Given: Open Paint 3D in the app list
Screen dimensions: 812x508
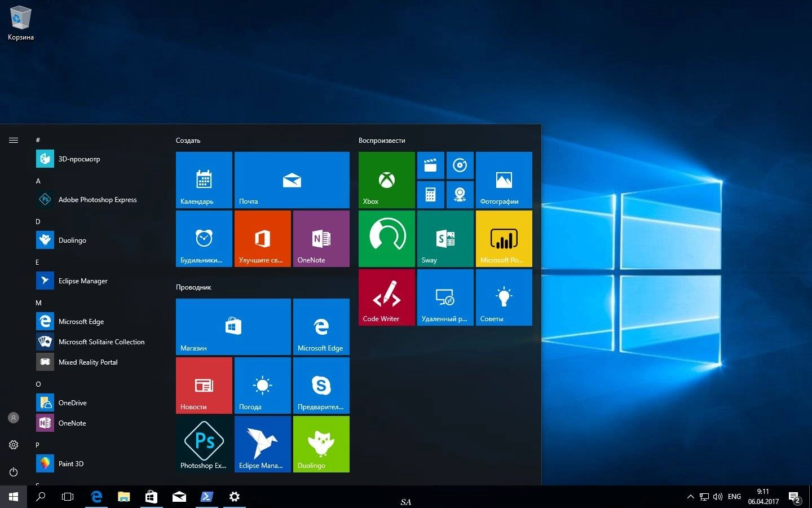Looking at the screenshot, I should coord(98,464).
